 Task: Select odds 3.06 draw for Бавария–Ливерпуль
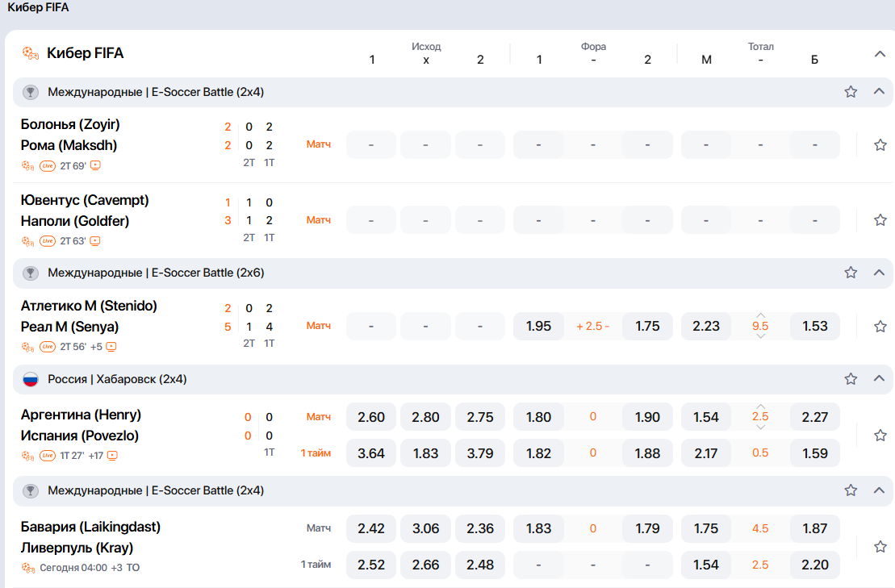pyautogui.click(x=426, y=528)
